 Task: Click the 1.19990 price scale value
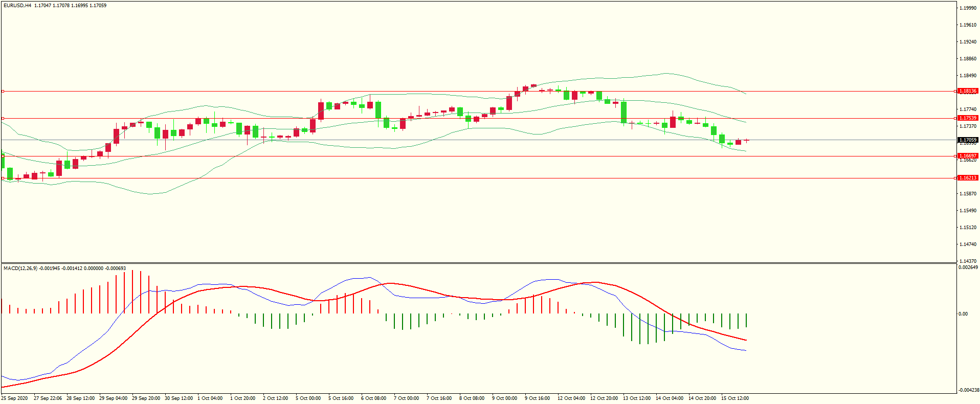tap(968, 8)
